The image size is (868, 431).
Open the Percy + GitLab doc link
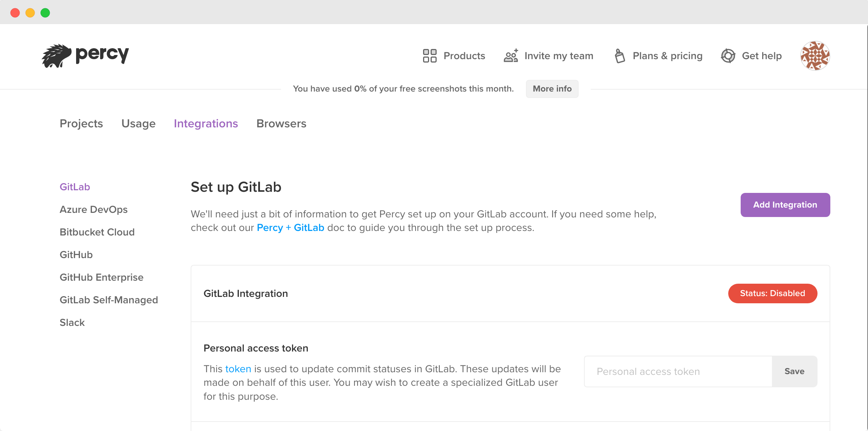coord(290,228)
